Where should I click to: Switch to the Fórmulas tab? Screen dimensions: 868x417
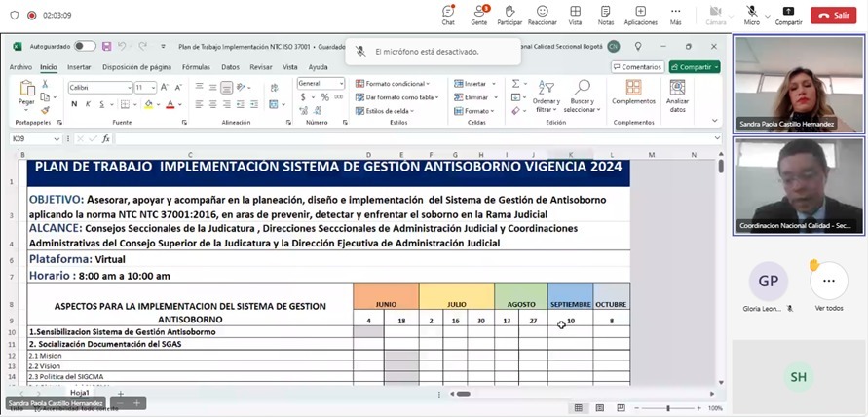(x=196, y=67)
